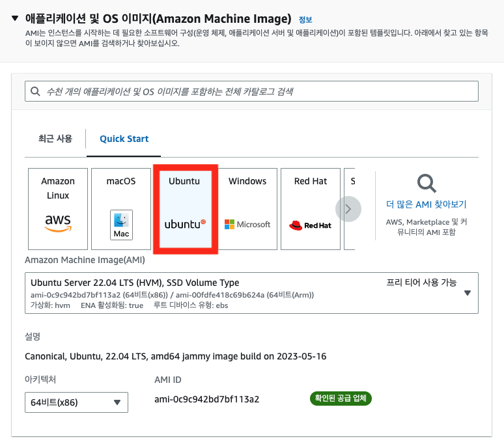The height and width of the screenshot is (448, 504).
Task: Select the Red Hat AMI card
Action: (x=311, y=209)
